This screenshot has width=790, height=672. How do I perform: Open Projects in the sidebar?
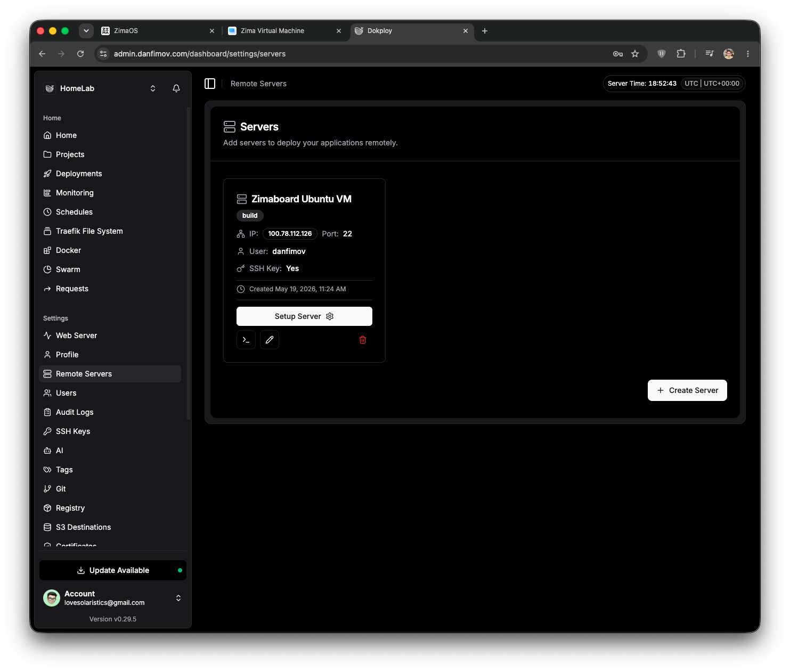[x=110, y=154]
